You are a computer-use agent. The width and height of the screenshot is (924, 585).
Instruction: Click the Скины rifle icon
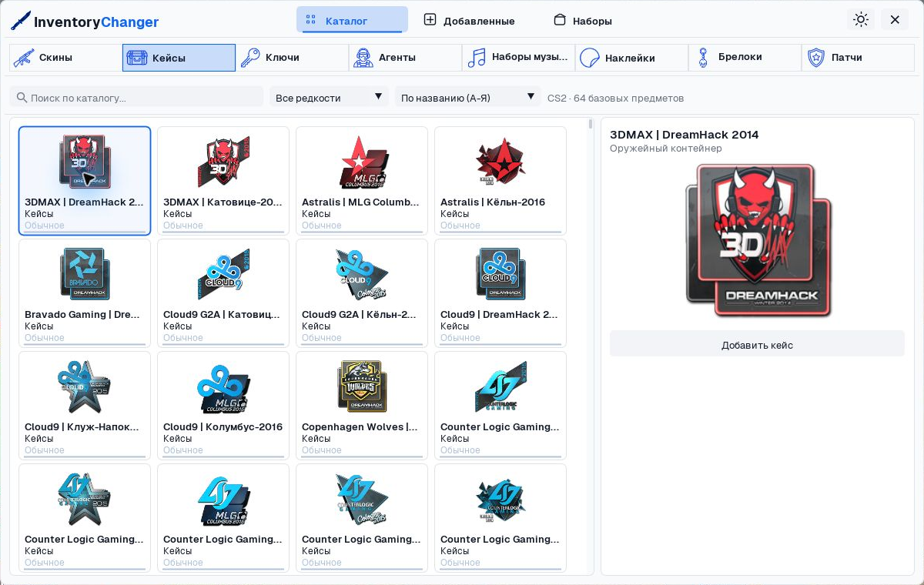tap(24, 58)
